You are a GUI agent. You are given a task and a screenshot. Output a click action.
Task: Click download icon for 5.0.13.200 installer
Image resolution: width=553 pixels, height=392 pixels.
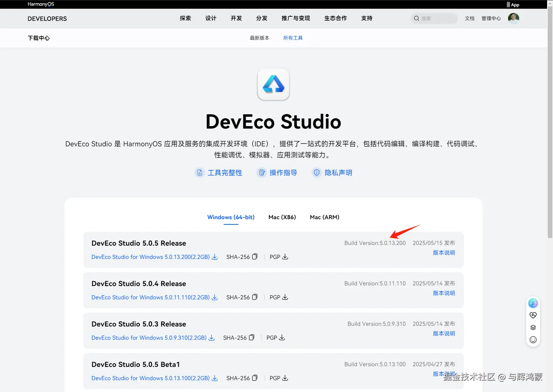[x=215, y=257]
